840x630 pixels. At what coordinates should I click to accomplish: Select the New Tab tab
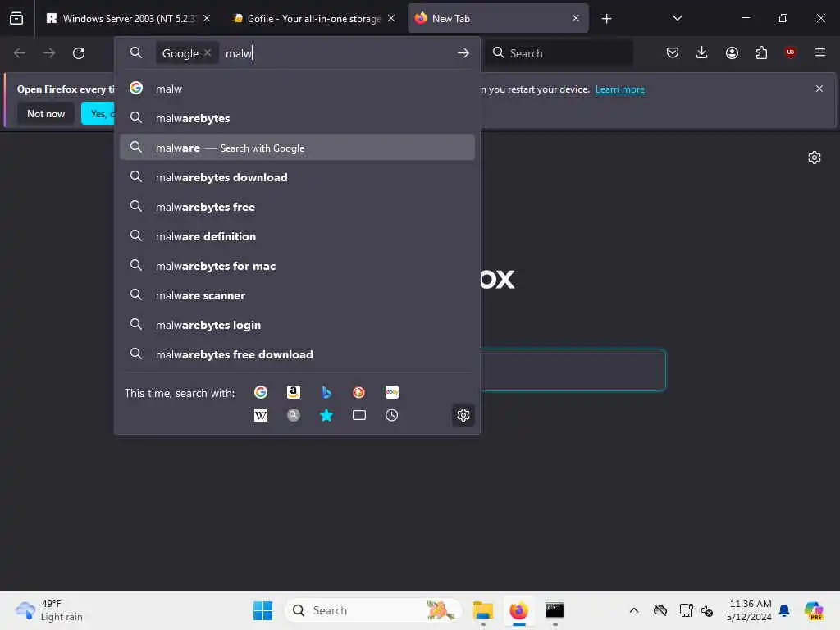(498, 18)
